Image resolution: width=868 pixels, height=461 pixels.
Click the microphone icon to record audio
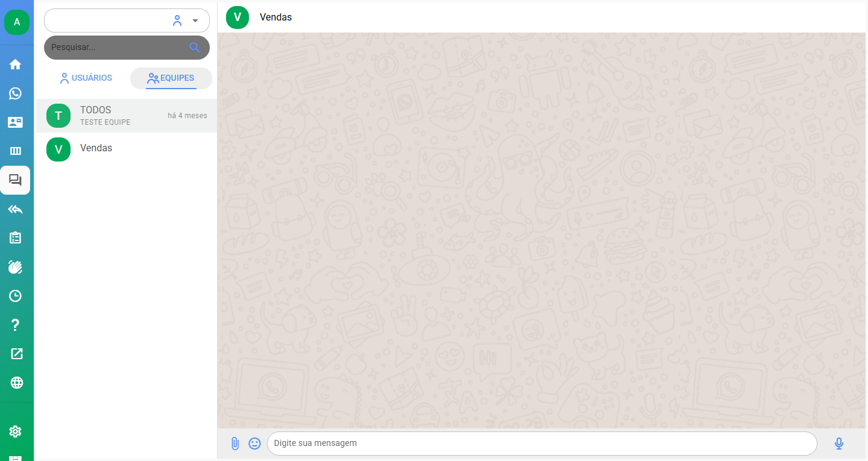click(x=838, y=443)
